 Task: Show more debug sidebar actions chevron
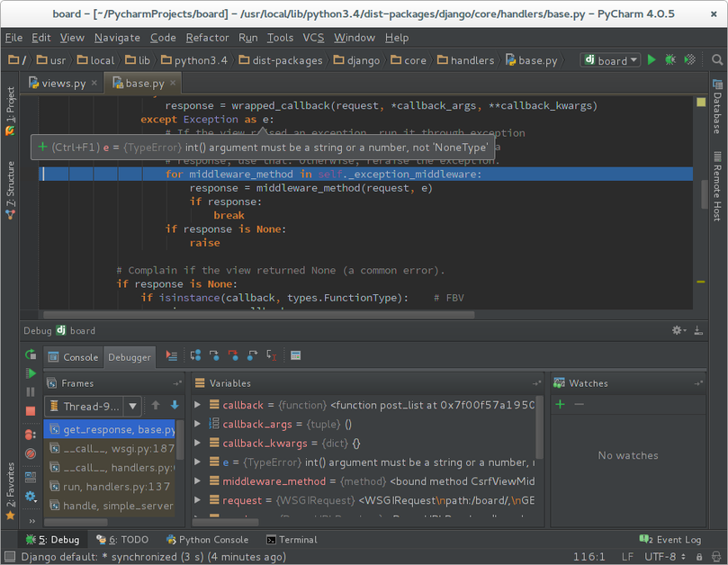point(32,521)
